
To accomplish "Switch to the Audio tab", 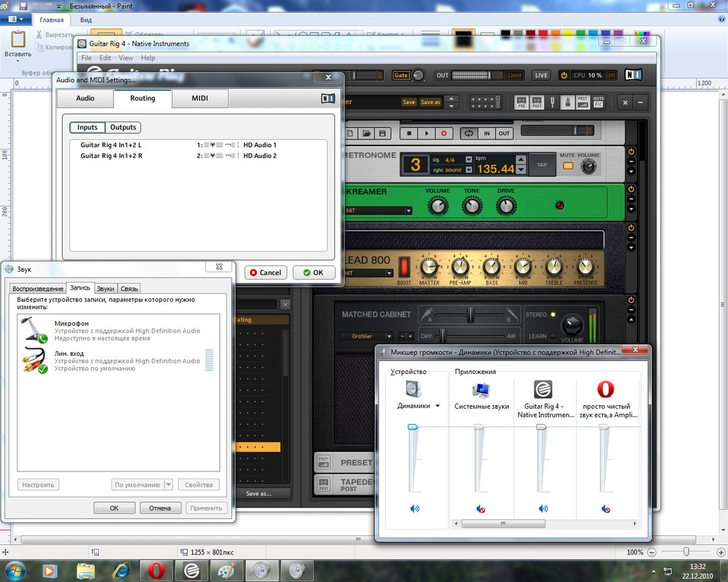I will pos(85,98).
